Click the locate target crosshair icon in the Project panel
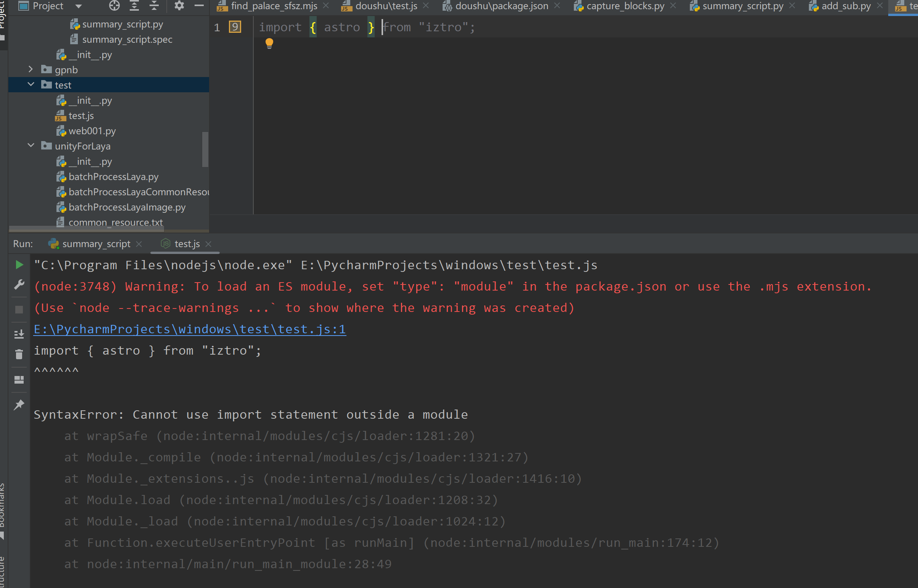The image size is (918, 588). coord(114,6)
